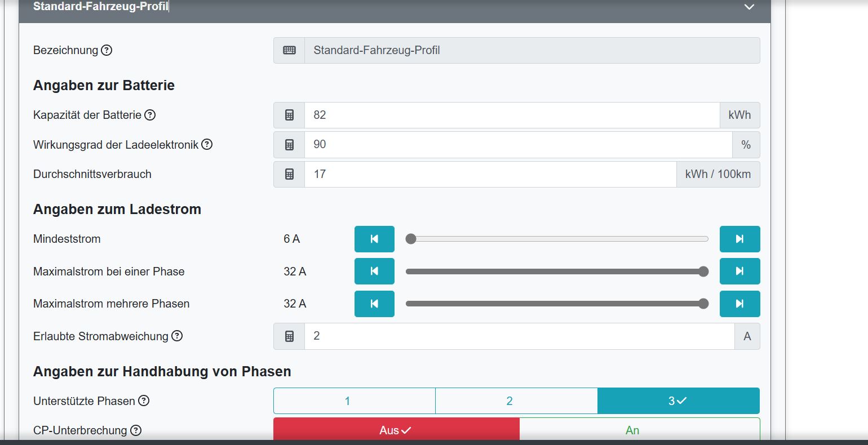The height and width of the screenshot is (445, 868).
Task: Select 3 supported phases
Action: click(679, 401)
